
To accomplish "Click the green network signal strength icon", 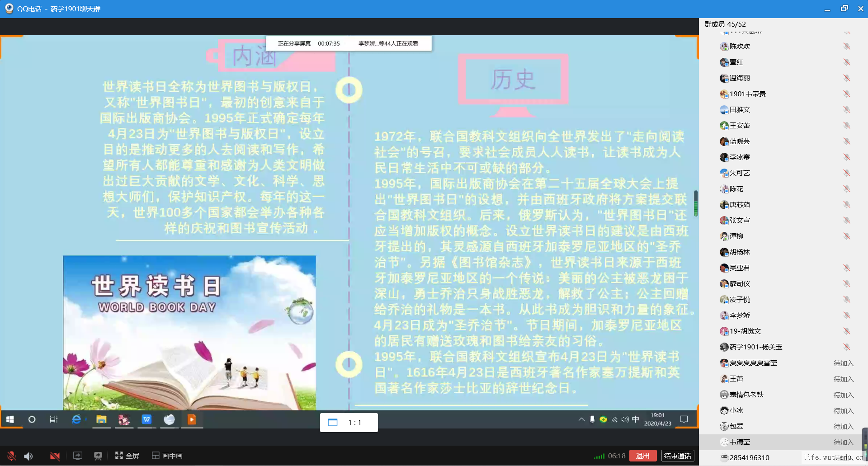I will tap(599, 456).
